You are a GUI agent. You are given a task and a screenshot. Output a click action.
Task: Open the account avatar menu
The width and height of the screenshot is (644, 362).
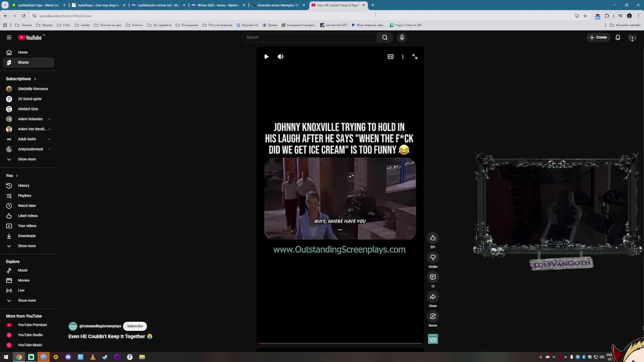coord(632,37)
